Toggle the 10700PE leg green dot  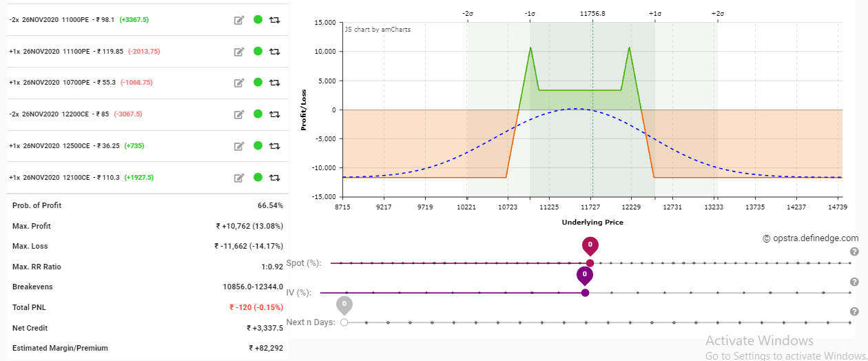pyautogui.click(x=258, y=83)
